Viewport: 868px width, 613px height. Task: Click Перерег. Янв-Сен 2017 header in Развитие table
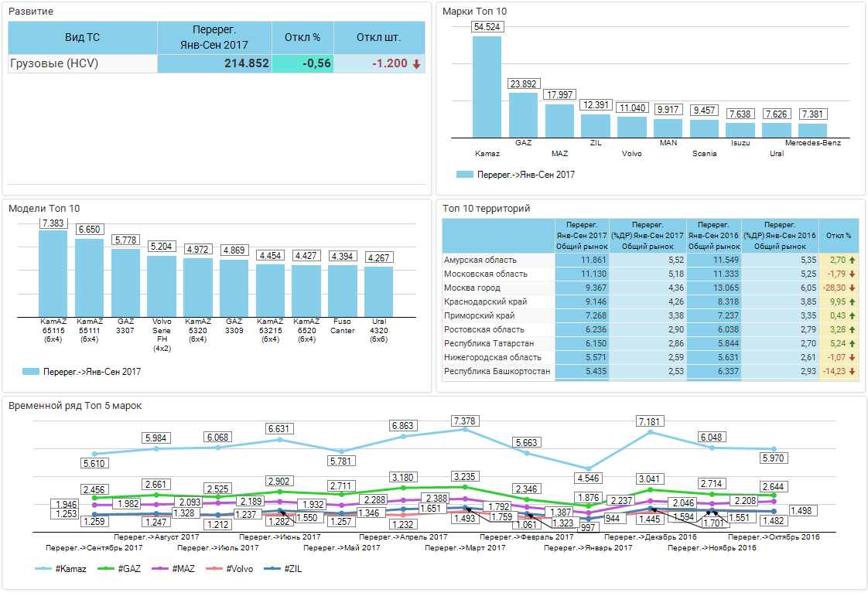pyautogui.click(x=214, y=38)
